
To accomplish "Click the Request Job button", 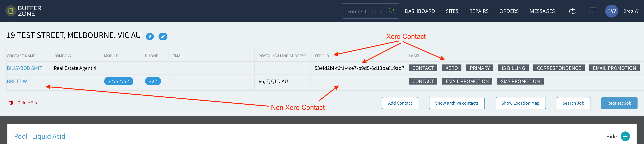I will coord(619,103).
